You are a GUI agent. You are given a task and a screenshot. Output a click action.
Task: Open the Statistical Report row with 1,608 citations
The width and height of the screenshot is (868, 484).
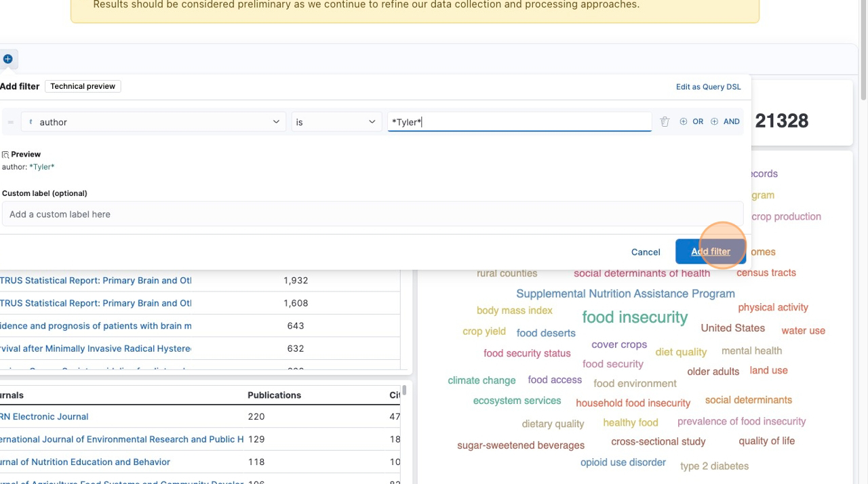(x=96, y=303)
